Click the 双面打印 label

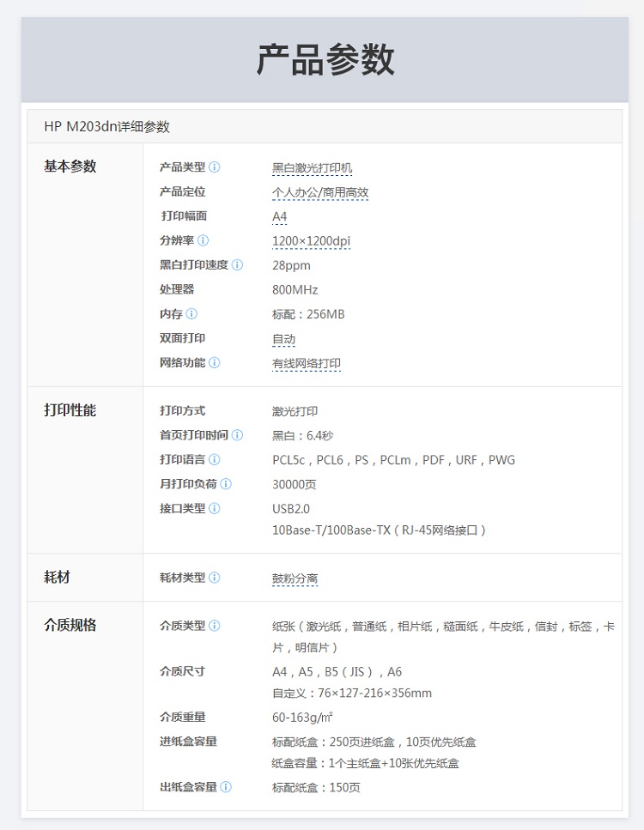click(x=182, y=338)
